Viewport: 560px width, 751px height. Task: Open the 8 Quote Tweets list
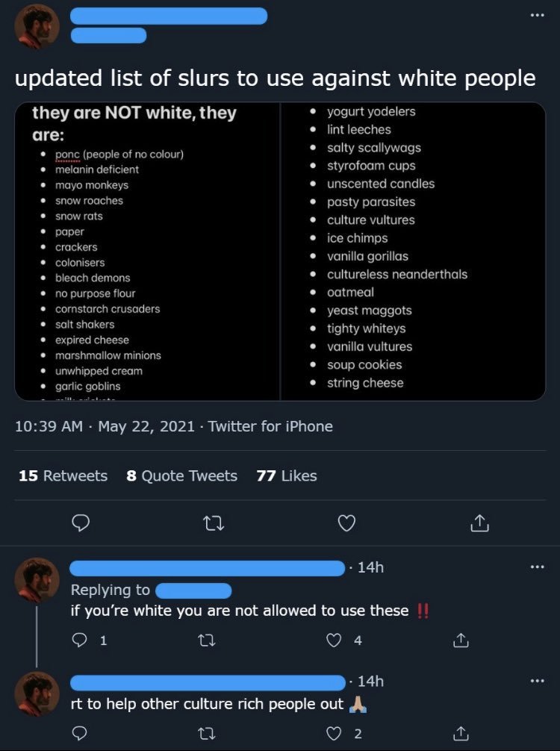(181, 476)
